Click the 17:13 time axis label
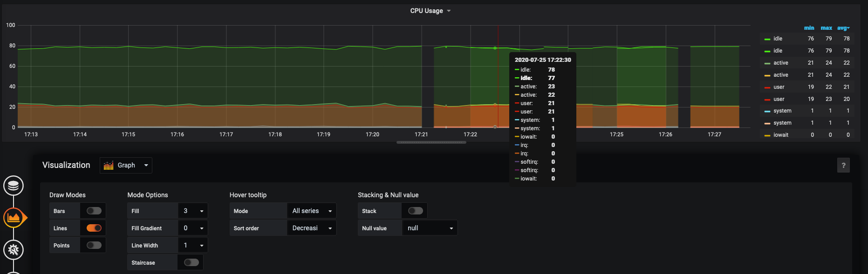 tap(31, 134)
